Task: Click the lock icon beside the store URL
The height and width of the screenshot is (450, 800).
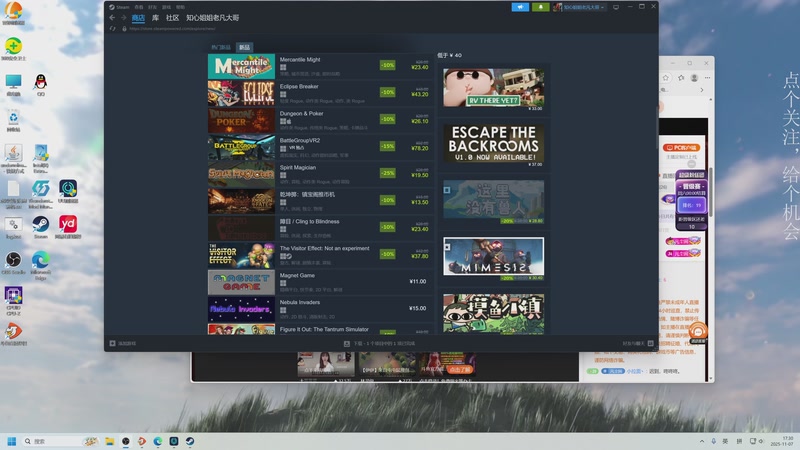Action: (x=124, y=29)
